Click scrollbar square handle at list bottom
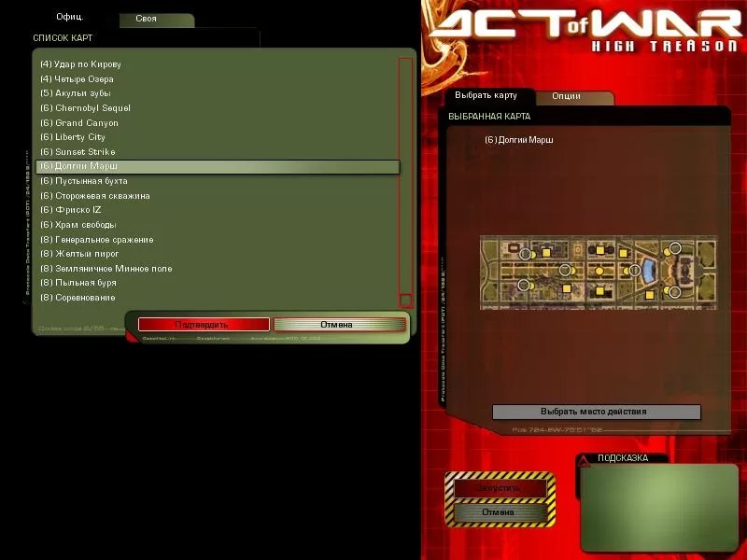 coord(405,301)
